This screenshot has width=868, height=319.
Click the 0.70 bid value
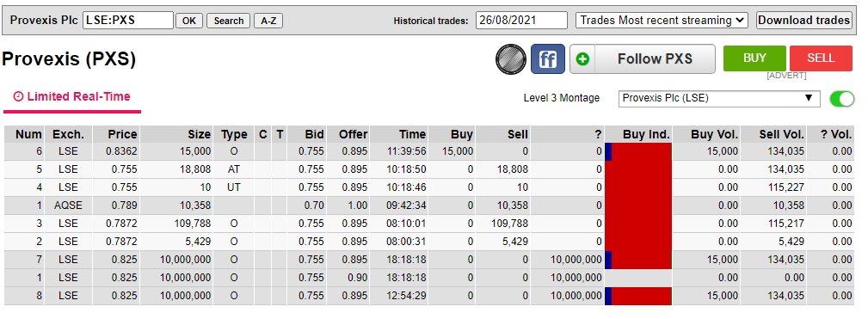[315, 206]
